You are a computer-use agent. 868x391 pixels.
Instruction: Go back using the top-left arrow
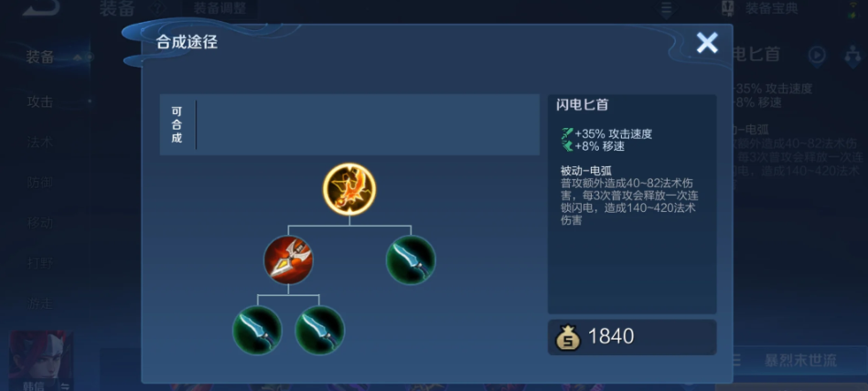[x=40, y=6]
